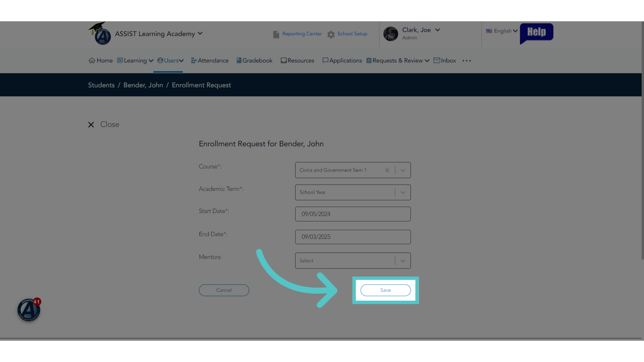This screenshot has height=362, width=644.
Task: Open the Help speech bubble
Action: [536, 33]
